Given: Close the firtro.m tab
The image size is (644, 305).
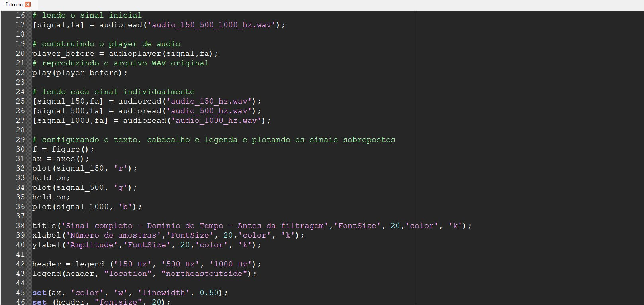Looking at the screenshot, I should [x=28, y=4].
